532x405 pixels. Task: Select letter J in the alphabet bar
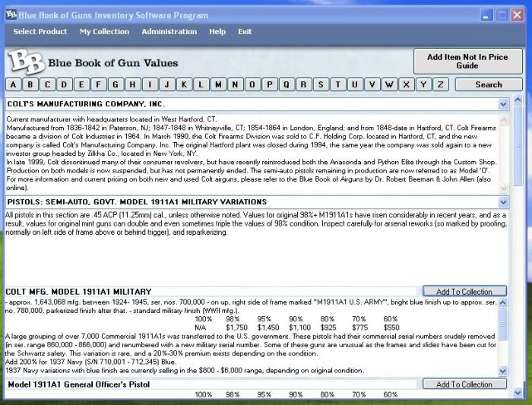(x=167, y=84)
